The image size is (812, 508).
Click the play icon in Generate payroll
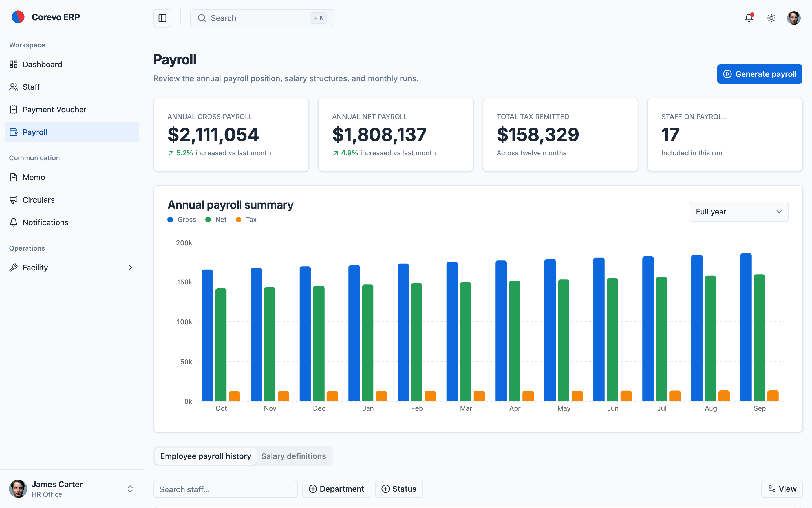click(727, 74)
